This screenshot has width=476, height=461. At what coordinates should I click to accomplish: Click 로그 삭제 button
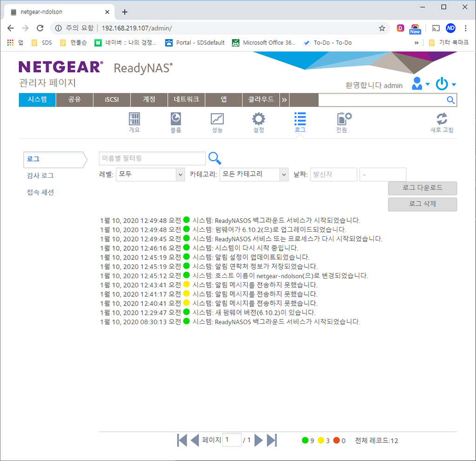tap(422, 204)
